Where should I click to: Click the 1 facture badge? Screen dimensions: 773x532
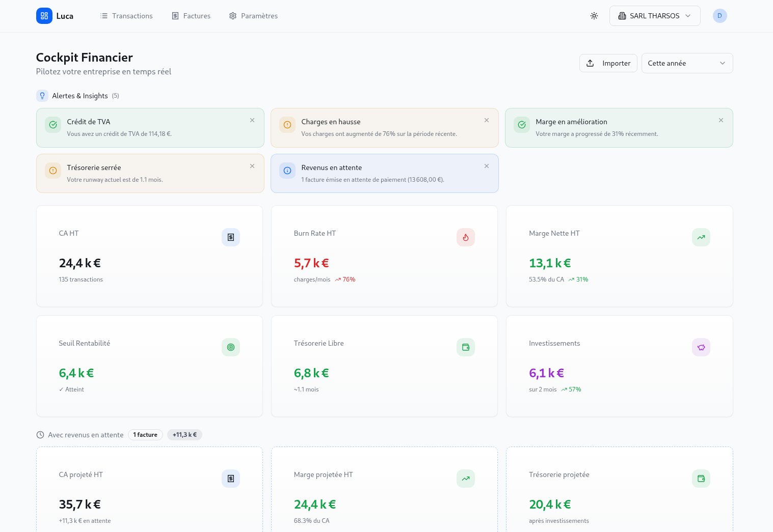pos(145,435)
